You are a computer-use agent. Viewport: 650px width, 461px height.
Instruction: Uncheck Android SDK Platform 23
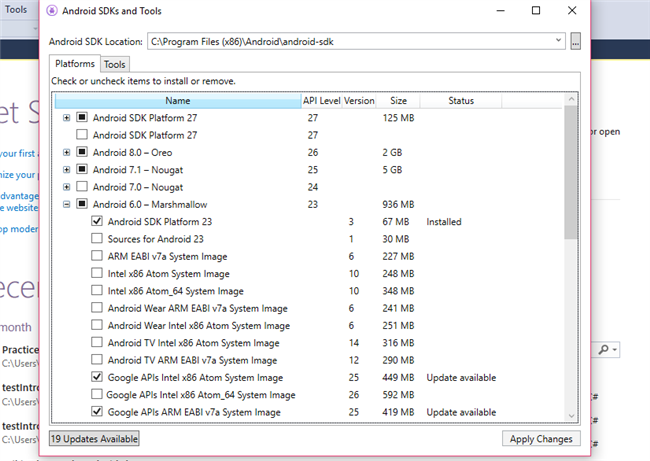tap(97, 221)
